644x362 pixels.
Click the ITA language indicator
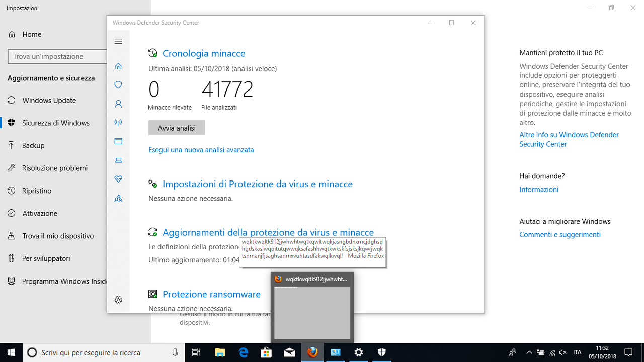tap(577, 352)
